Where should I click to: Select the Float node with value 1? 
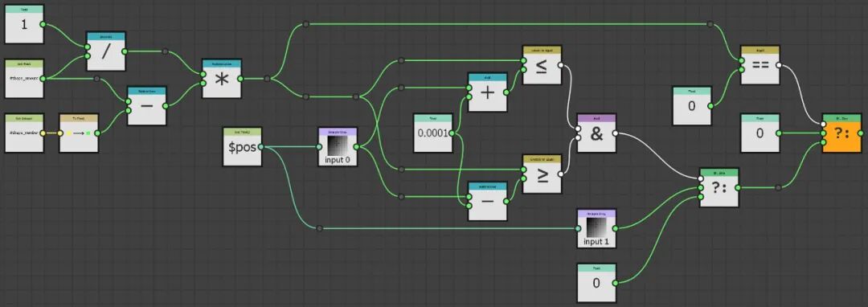[24, 24]
